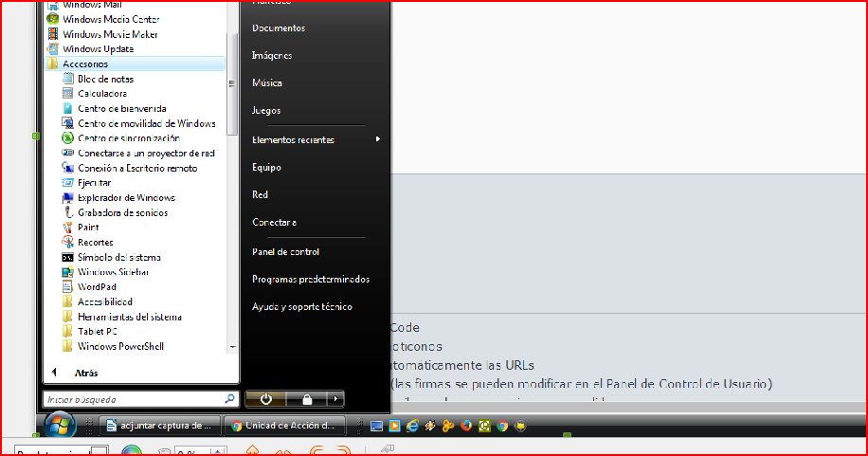868x456 pixels.
Task: Go back with the Atrás button
Action: (75, 373)
